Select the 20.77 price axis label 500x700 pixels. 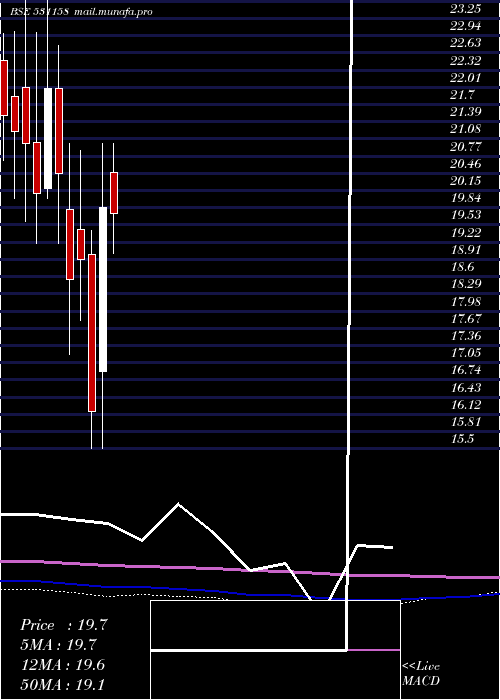(465, 146)
